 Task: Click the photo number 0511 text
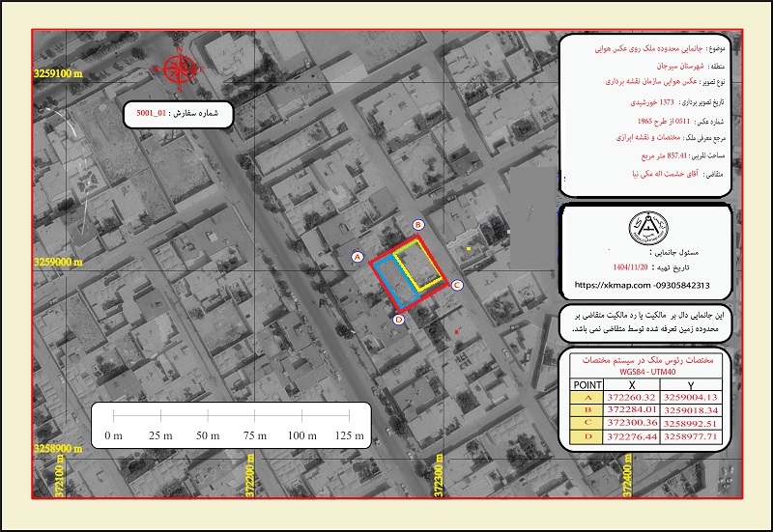coord(682,122)
